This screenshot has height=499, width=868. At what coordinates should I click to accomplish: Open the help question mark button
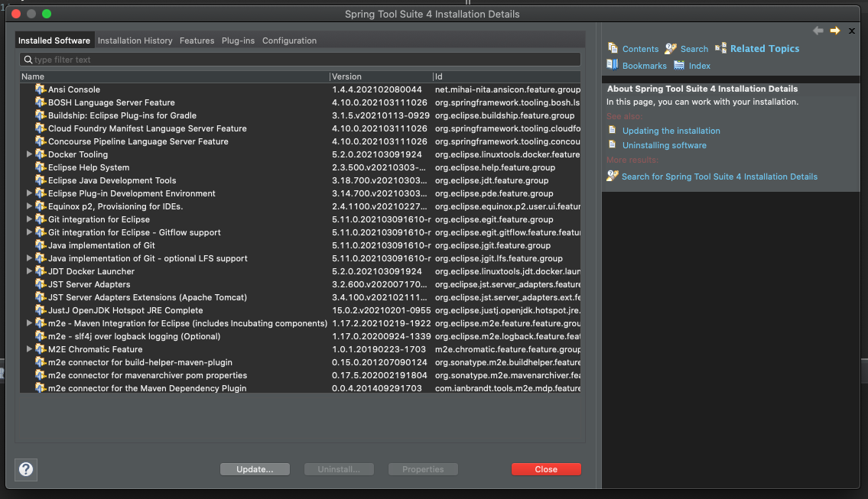[25, 470]
